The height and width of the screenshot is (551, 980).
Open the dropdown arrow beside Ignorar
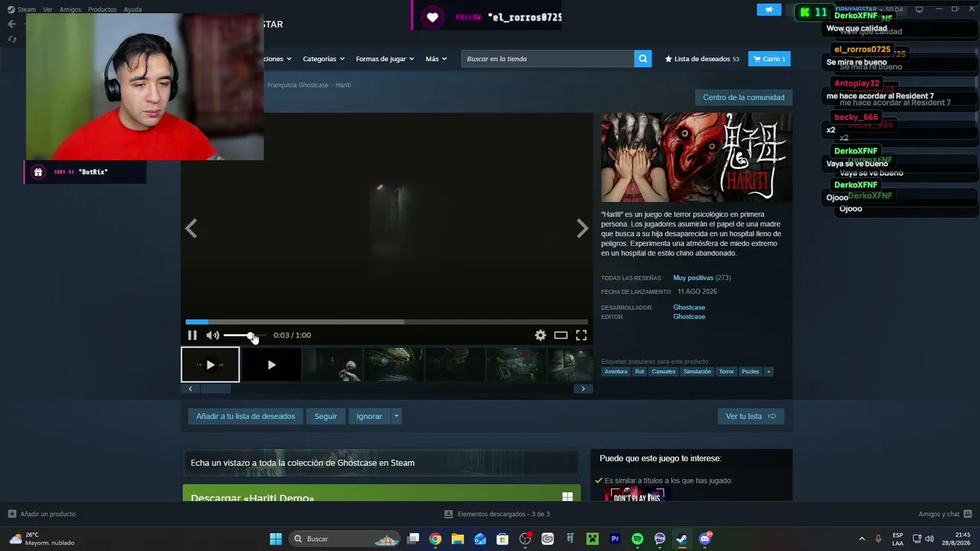coord(397,416)
